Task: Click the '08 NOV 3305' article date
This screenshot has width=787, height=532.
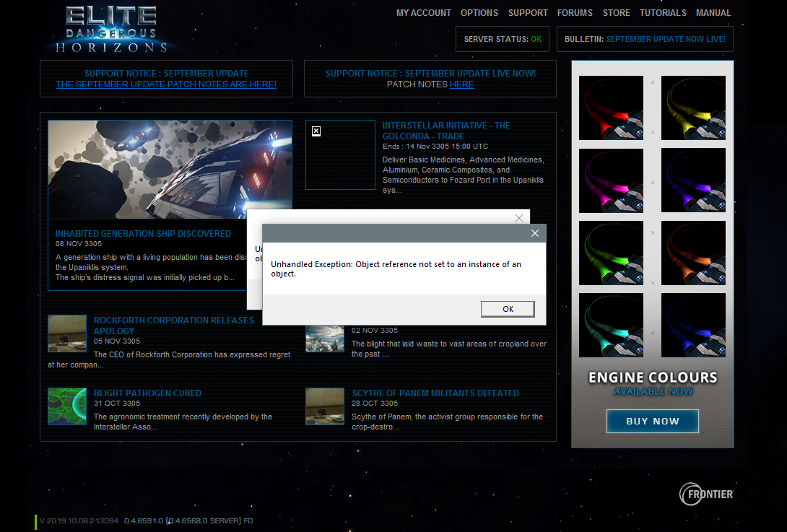Action: pos(79,244)
